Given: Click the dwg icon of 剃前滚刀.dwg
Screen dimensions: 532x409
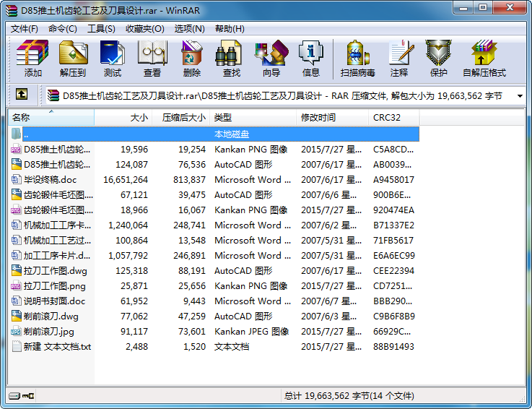Looking at the screenshot, I should tap(17, 317).
